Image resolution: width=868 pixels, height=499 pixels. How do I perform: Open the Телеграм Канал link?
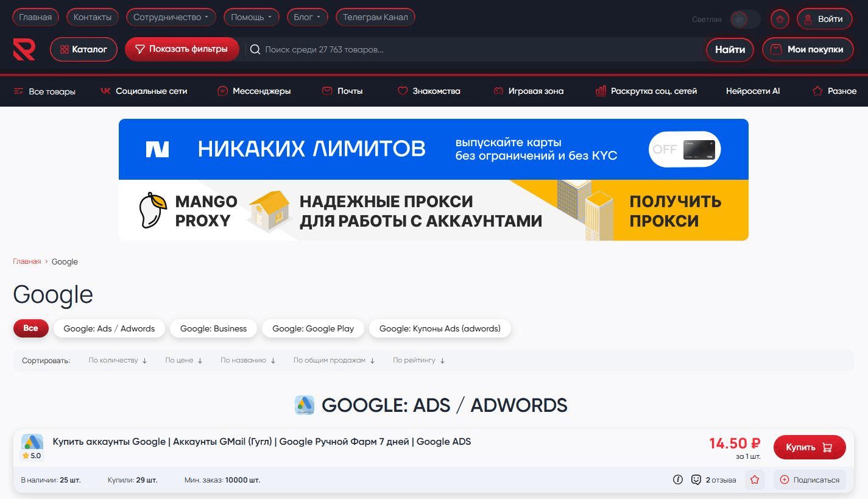click(375, 17)
